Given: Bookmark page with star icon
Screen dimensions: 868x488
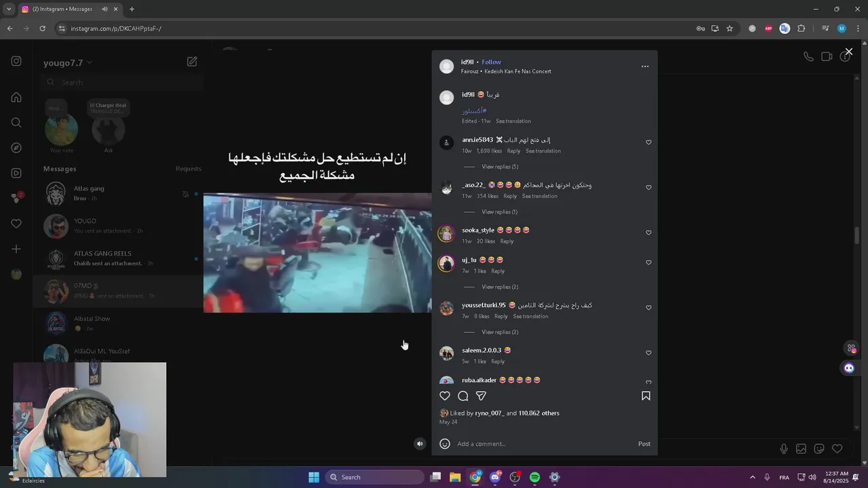Looking at the screenshot, I should [x=730, y=28].
